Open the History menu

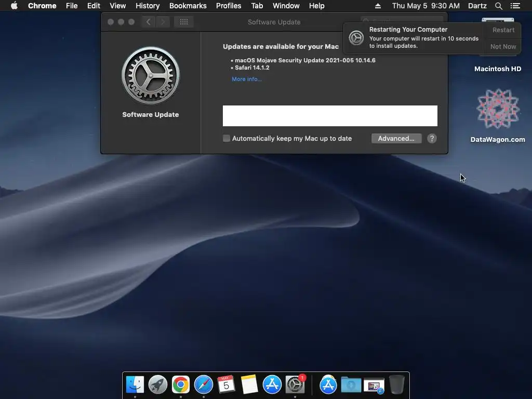click(x=147, y=6)
